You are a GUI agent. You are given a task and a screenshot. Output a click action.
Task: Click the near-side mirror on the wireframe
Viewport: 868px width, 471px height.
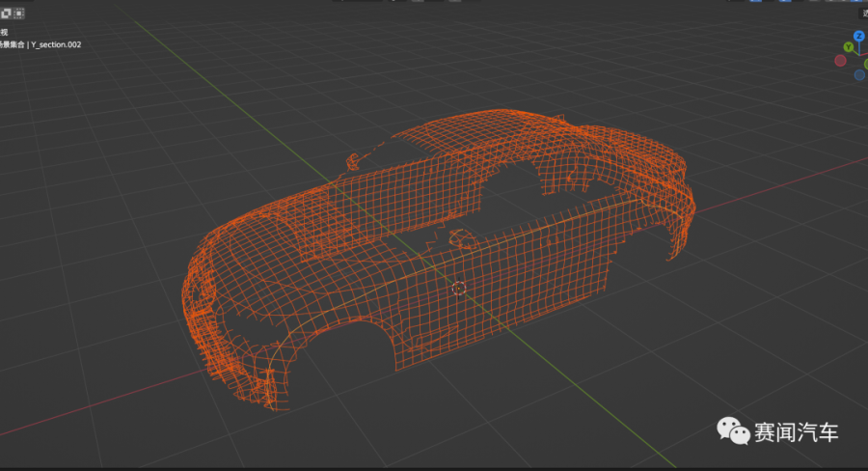458,236
